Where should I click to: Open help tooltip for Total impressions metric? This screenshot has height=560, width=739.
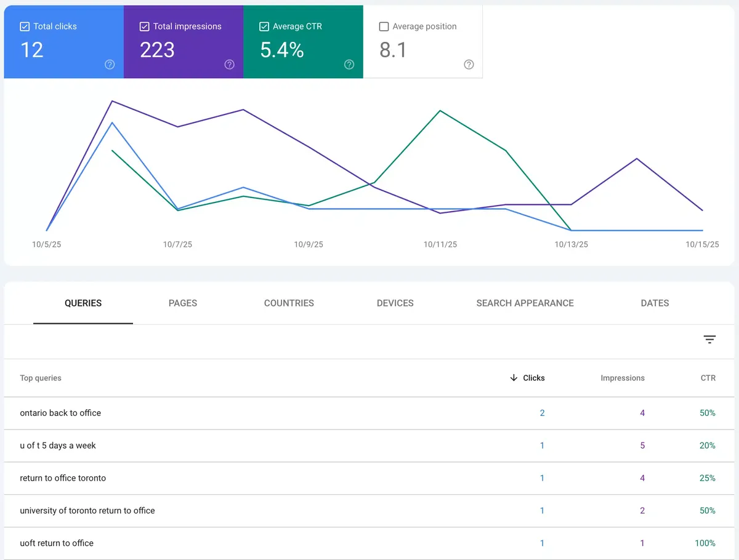click(229, 64)
